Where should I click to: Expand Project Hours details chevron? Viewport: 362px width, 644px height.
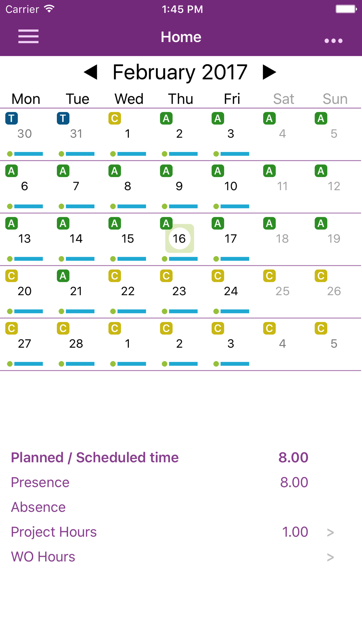coord(330,532)
